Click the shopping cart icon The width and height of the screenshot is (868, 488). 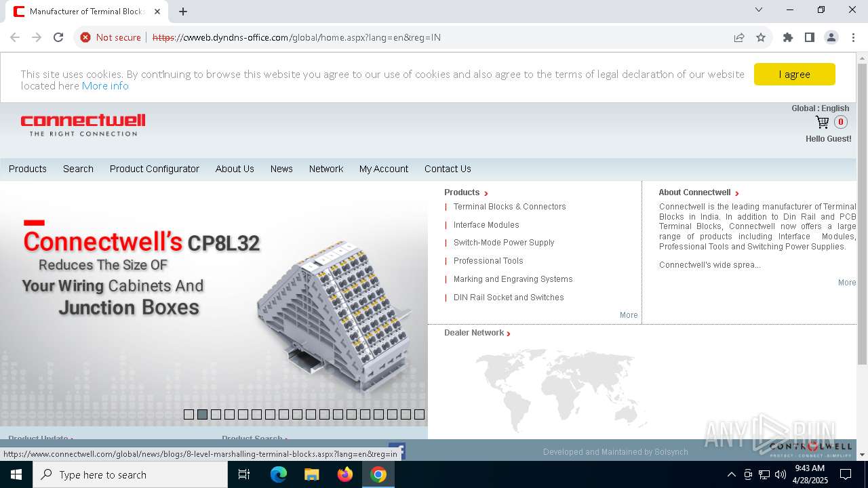point(822,122)
